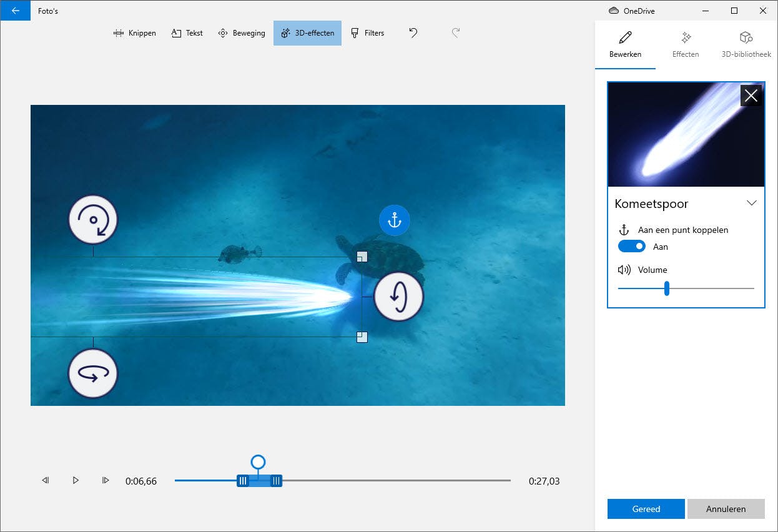The height and width of the screenshot is (532, 778).
Task: Click the redo arrow icon
Action: [x=456, y=33]
